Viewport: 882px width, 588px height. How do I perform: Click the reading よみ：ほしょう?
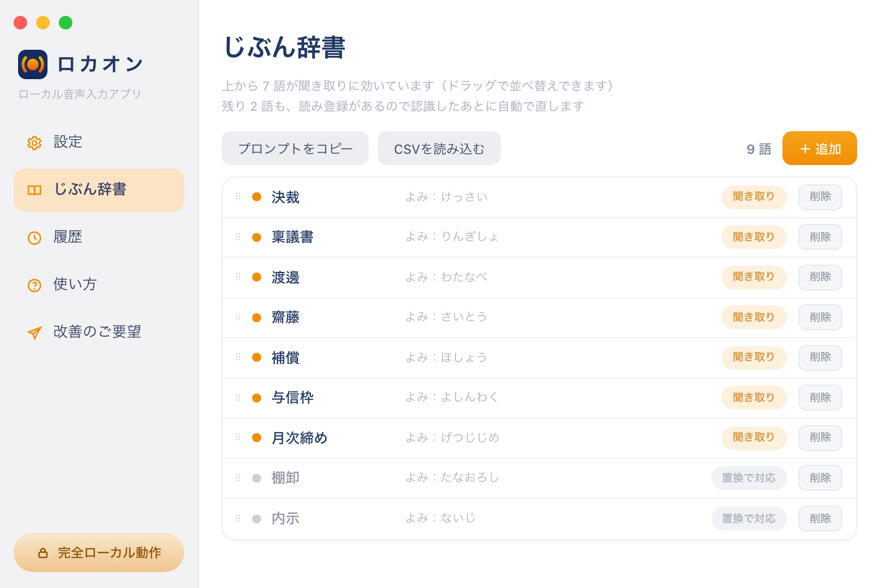click(x=446, y=357)
